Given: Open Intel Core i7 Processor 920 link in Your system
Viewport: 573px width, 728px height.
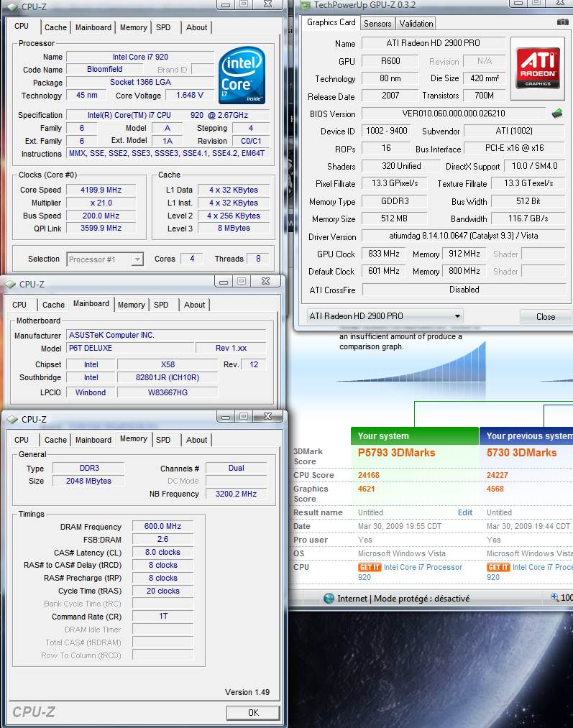Looking at the screenshot, I should (410, 572).
